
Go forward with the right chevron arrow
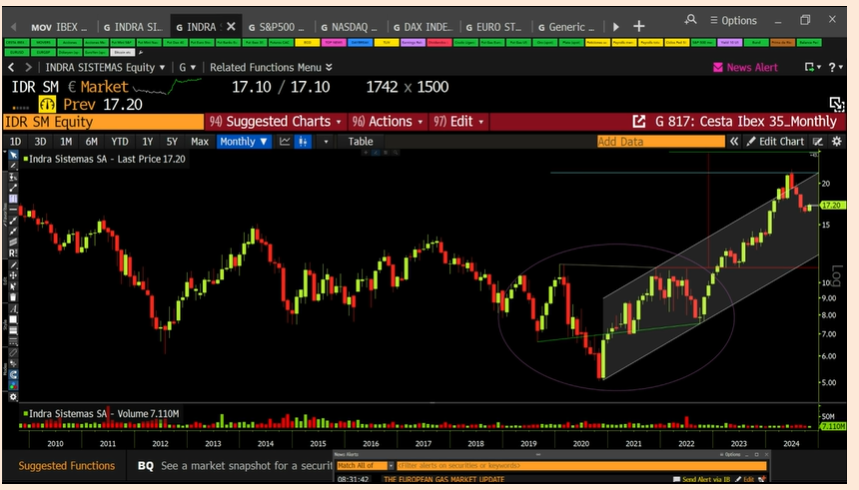[x=28, y=67]
